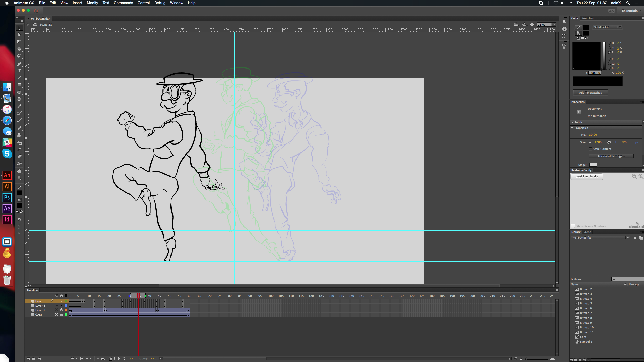
Task: Select the PolyStar polygon tool
Action: 19,99
